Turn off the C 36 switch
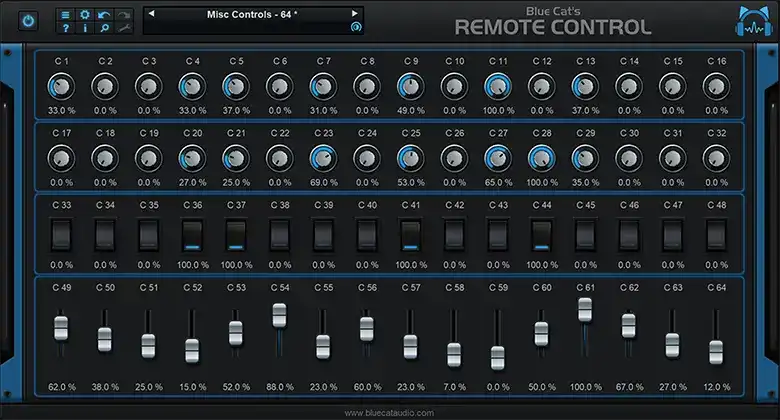This screenshot has width=780, height=420. pyautogui.click(x=192, y=234)
